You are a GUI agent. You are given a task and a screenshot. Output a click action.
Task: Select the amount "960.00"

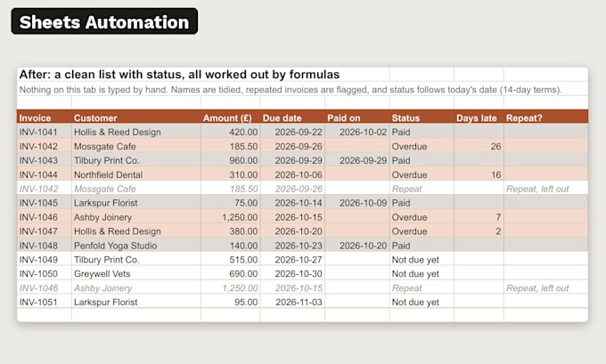click(243, 160)
